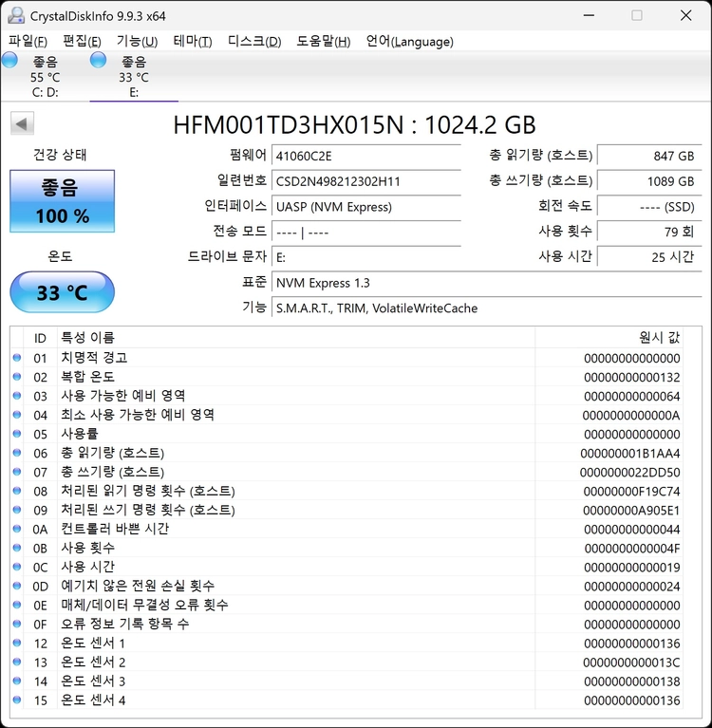Click status dot for attribute 0B 사용 횟수
Viewport: 712px width, 728px height.
(17, 548)
